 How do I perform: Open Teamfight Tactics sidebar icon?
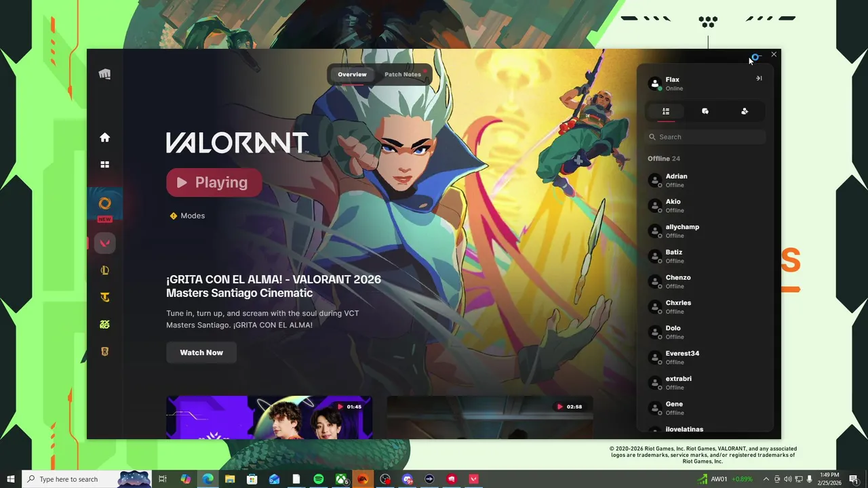tap(104, 298)
